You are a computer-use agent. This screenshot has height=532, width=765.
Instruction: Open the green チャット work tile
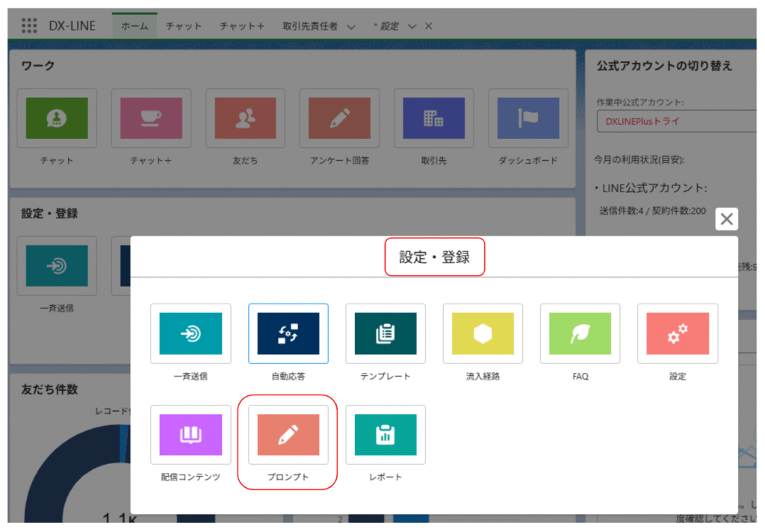57,118
